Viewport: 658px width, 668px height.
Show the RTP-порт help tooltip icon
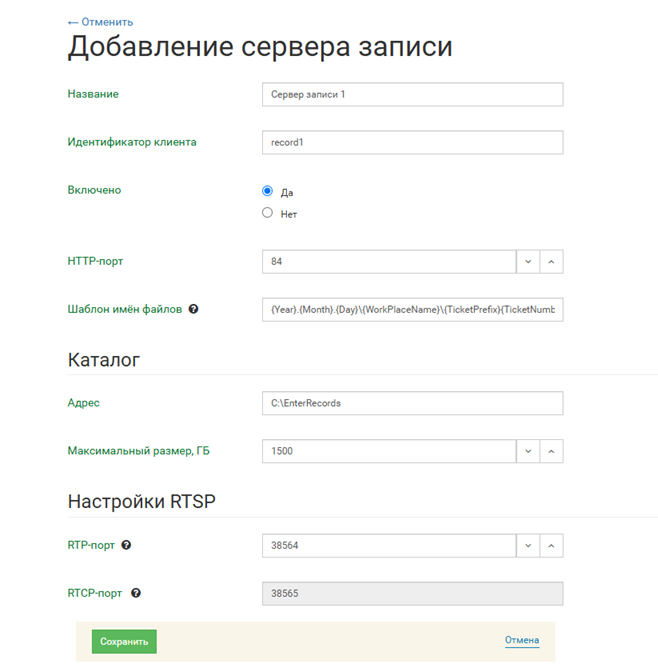pos(126,545)
